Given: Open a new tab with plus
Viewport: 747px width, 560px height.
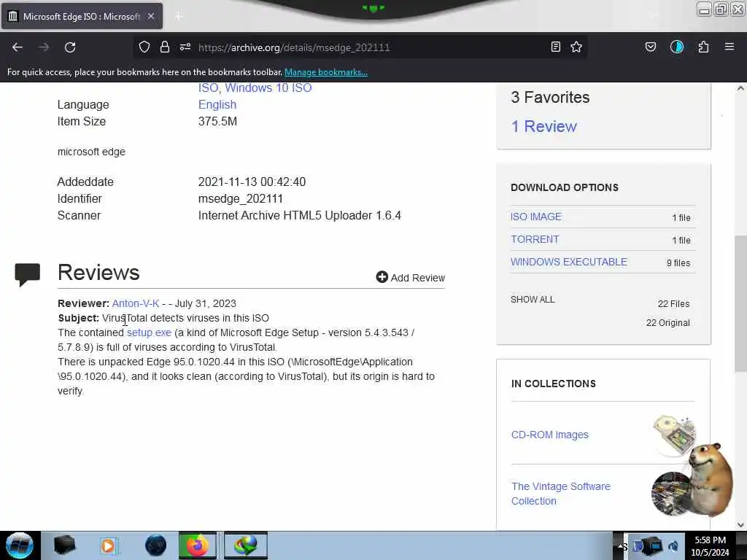Looking at the screenshot, I should (179, 17).
